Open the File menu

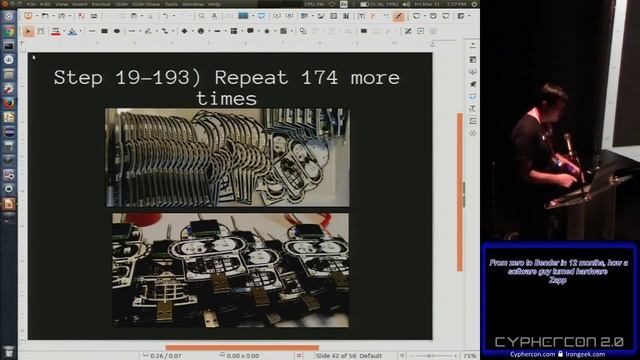31,4
